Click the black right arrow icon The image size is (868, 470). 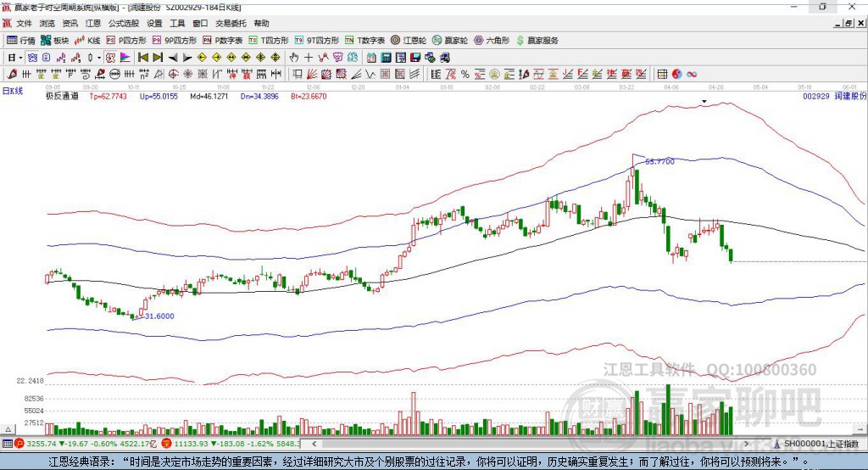187,58
